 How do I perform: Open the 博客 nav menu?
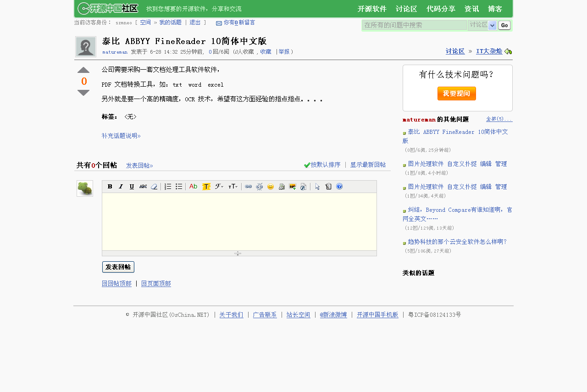tap(495, 9)
